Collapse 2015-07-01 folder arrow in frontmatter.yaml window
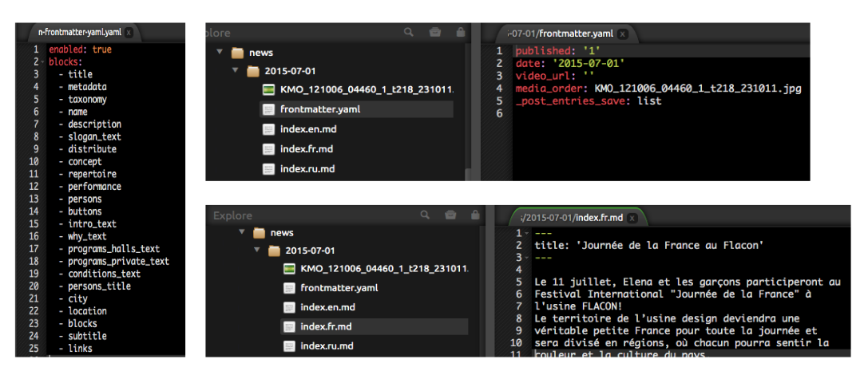This screenshot has height=379, width=868. [x=236, y=70]
